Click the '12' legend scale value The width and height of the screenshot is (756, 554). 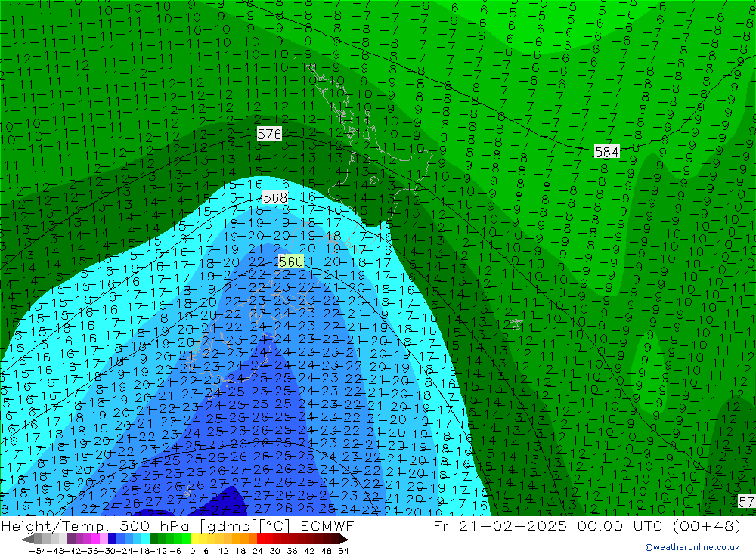(223, 551)
